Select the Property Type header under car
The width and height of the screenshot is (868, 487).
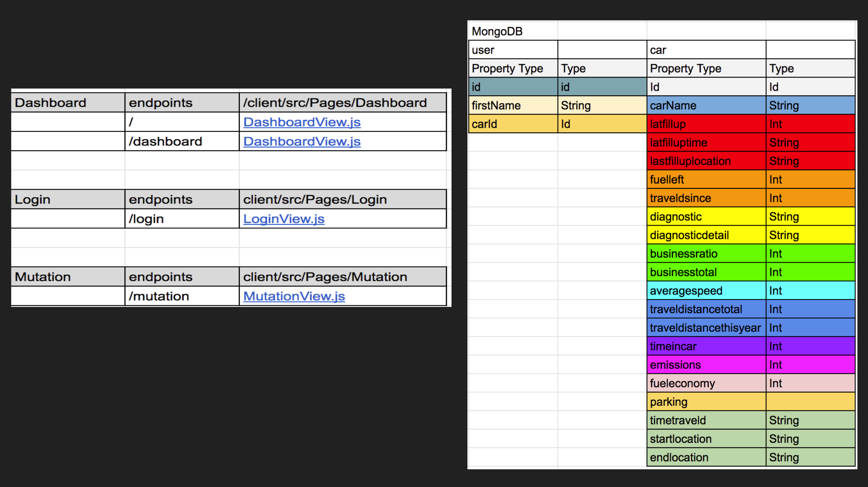[706, 68]
